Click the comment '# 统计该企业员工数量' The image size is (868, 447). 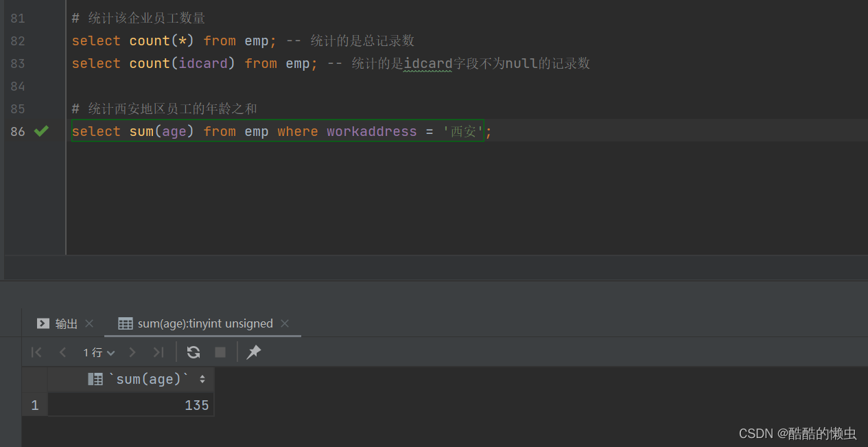[x=139, y=18]
